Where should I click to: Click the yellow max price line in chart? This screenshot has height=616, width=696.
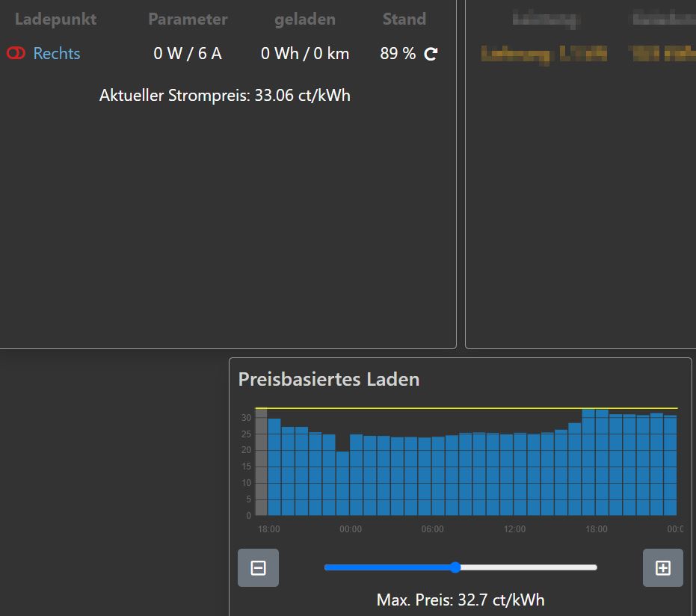(x=419, y=408)
